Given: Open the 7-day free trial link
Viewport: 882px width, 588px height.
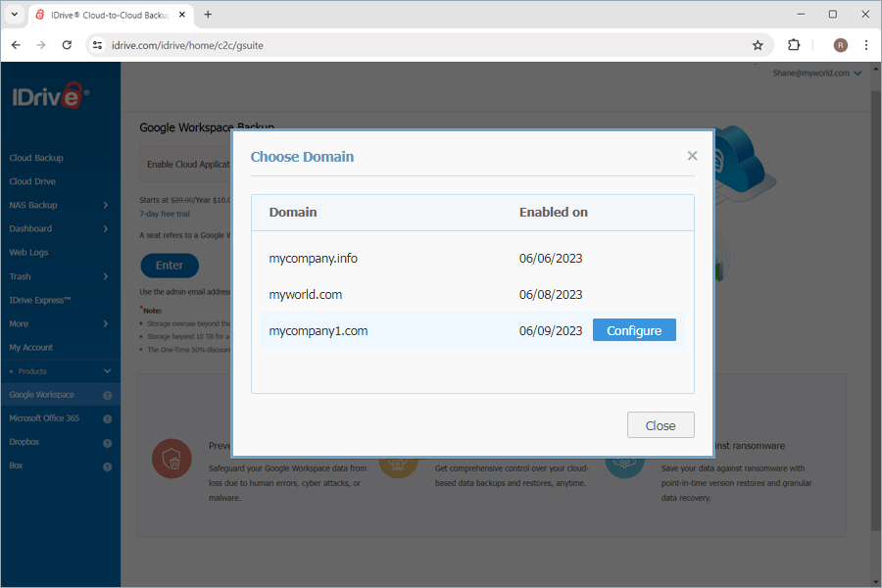Looking at the screenshot, I should coord(165,214).
